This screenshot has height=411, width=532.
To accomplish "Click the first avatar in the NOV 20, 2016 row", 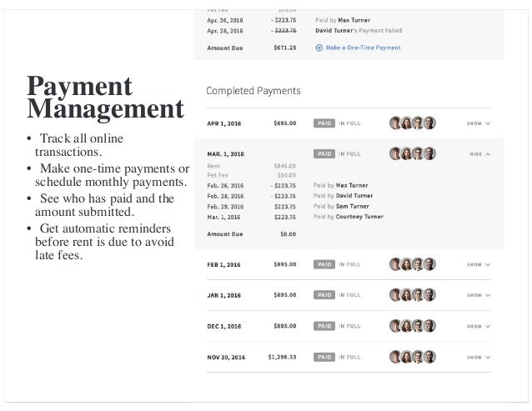I will pyautogui.click(x=394, y=357).
